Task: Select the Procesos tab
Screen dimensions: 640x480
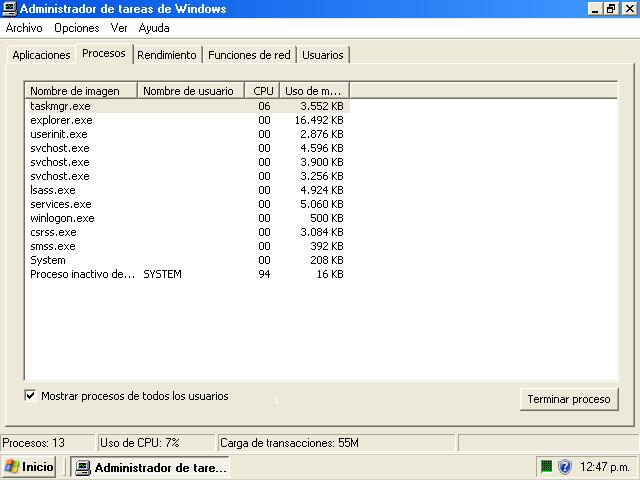Action: 104,53
